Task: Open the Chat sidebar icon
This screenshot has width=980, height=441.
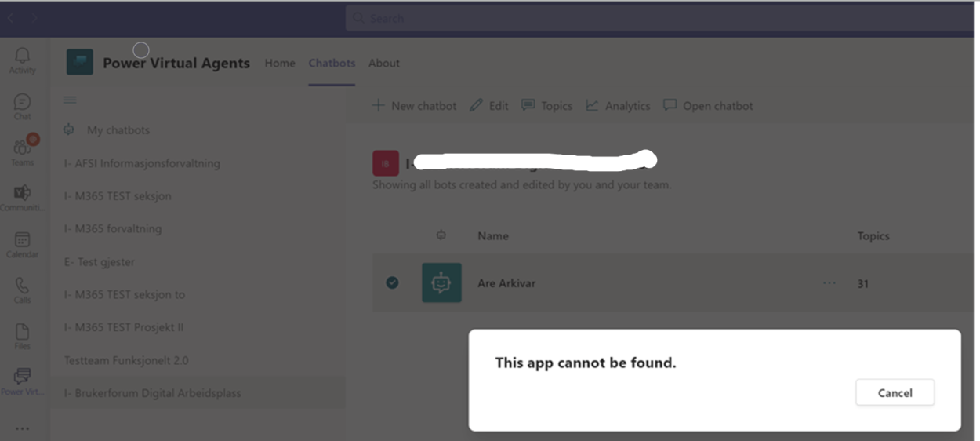Action: coord(22,107)
